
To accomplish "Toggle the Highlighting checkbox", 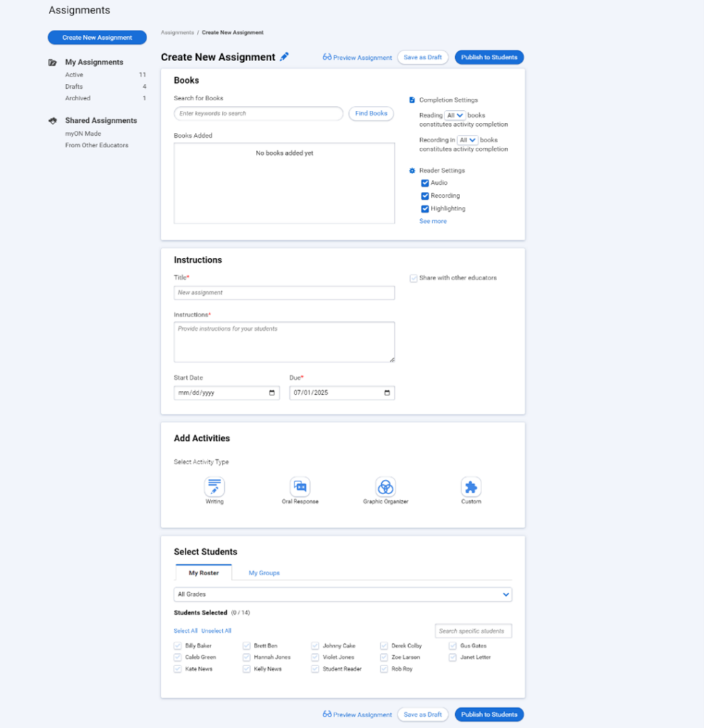I will point(425,209).
